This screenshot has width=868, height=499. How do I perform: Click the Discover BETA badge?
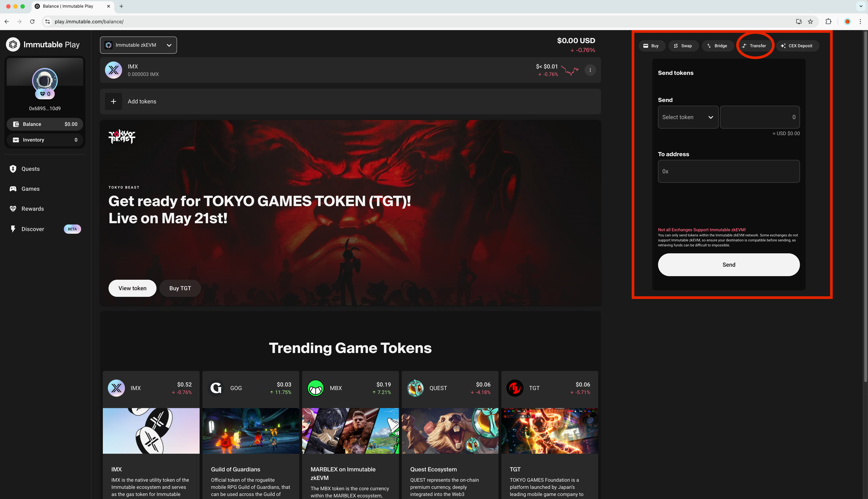coord(72,229)
